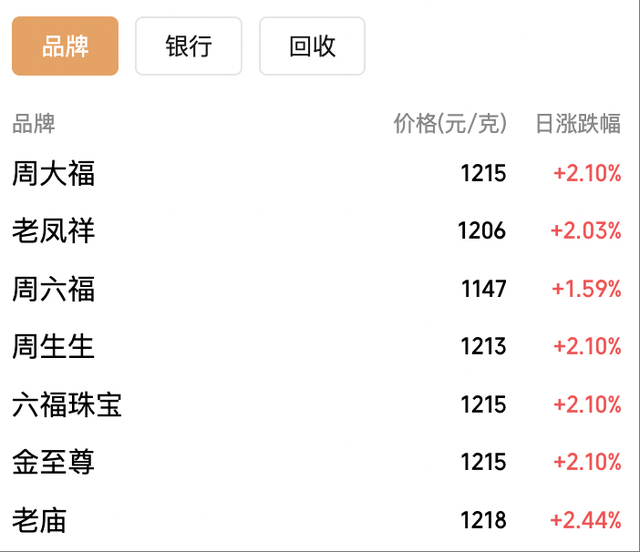The width and height of the screenshot is (640, 552).
Task: Open 金至尊 gold price details
Action: point(54,462)
